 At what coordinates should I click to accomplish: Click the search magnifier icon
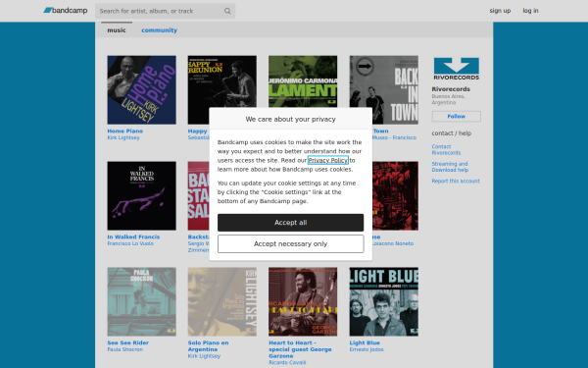[227, 11]
